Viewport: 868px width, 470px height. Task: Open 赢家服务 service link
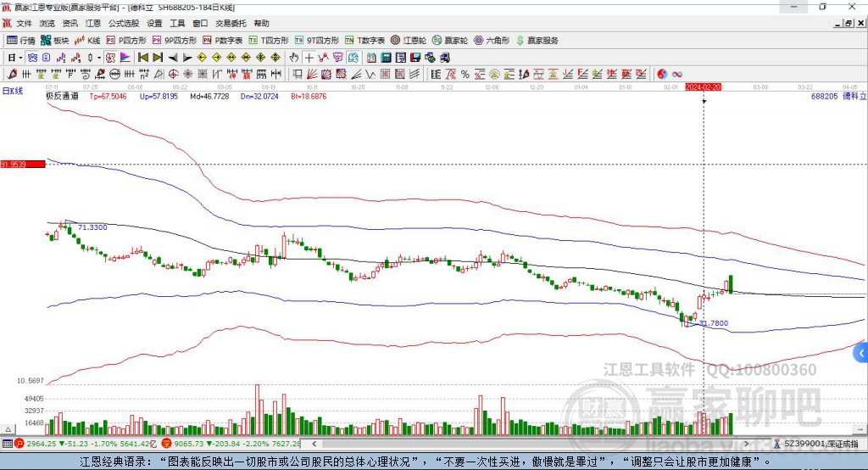point(537,41)
